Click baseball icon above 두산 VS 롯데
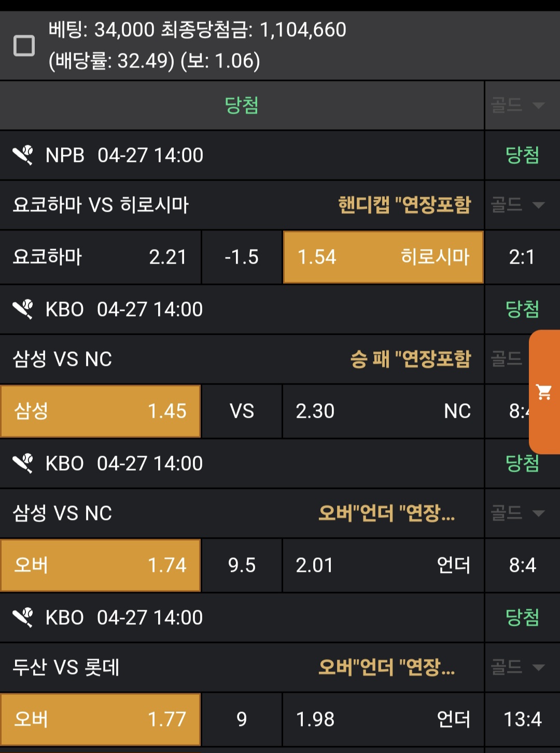 coord(23,618)
